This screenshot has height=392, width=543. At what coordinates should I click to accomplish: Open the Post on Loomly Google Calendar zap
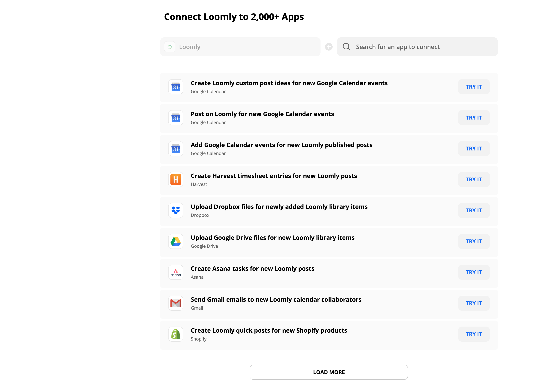pyautogui.click(x=262, y=114)
